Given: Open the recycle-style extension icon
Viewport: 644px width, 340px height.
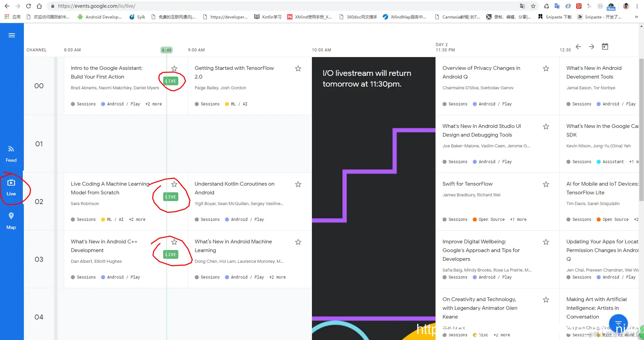Looking at the screenshot, I should click(x=547, y=6).
